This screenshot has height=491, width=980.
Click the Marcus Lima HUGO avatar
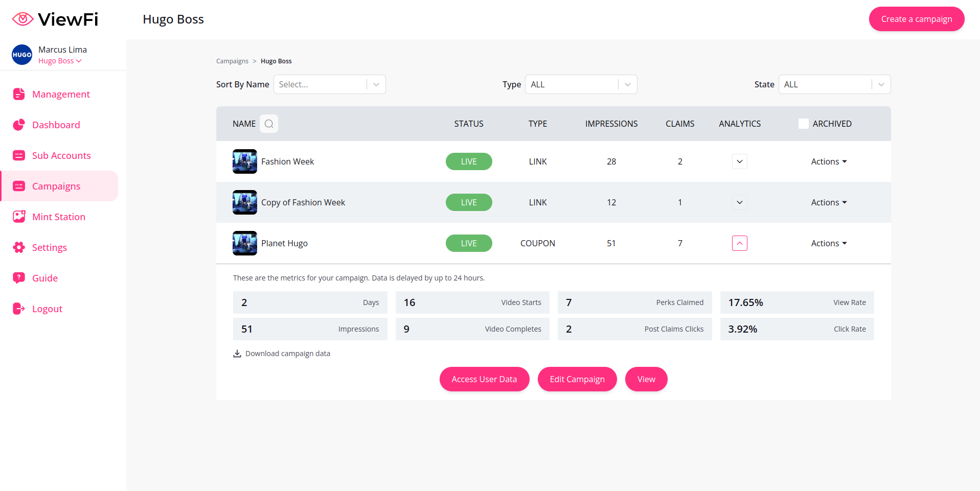click(x=21, y=54)
